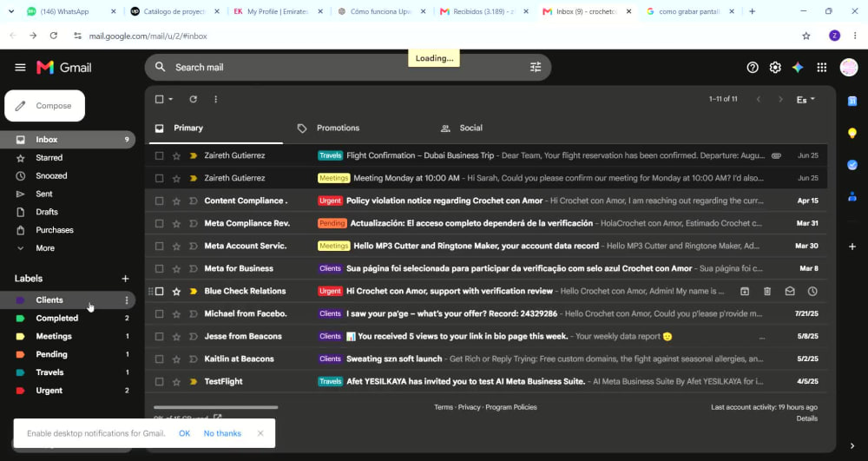Click the magnifier search icon
This screenshot has height=461, width=868.
160,67
